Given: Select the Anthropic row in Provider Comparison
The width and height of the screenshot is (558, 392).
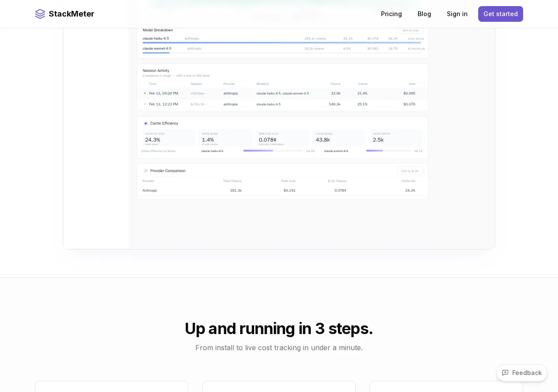Looking at the screenshot, I should pyautogui.click(x=282, y=190).
